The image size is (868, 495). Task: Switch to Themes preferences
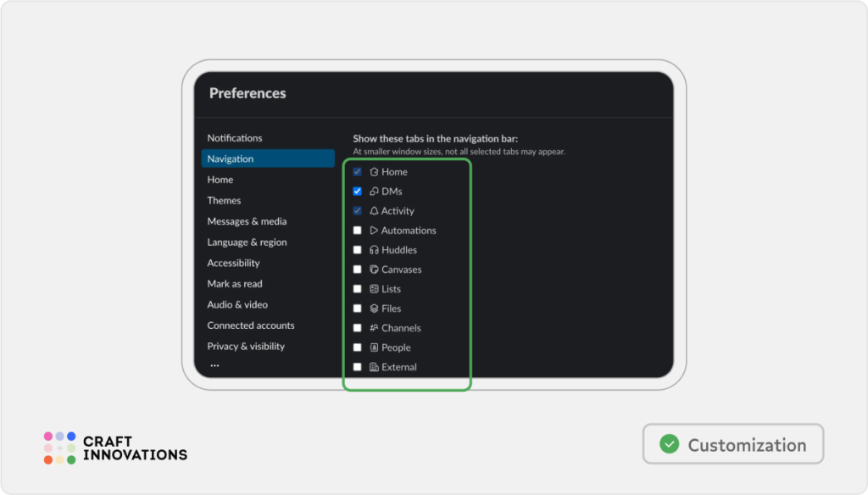(224, 200)
